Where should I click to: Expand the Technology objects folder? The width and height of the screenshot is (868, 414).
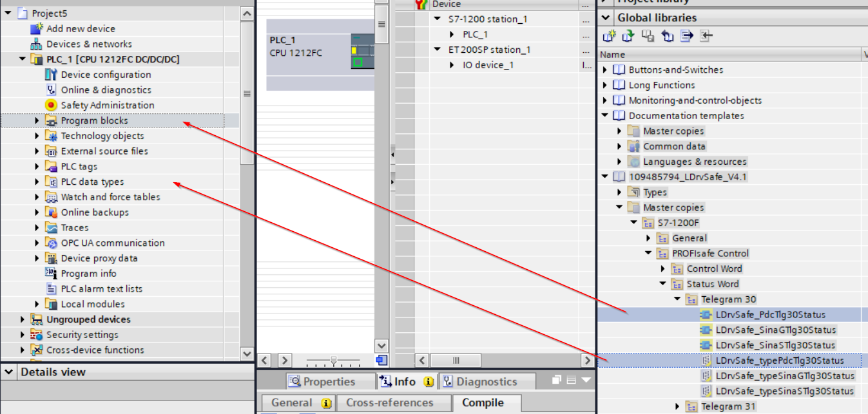click(x=37, y=136)
